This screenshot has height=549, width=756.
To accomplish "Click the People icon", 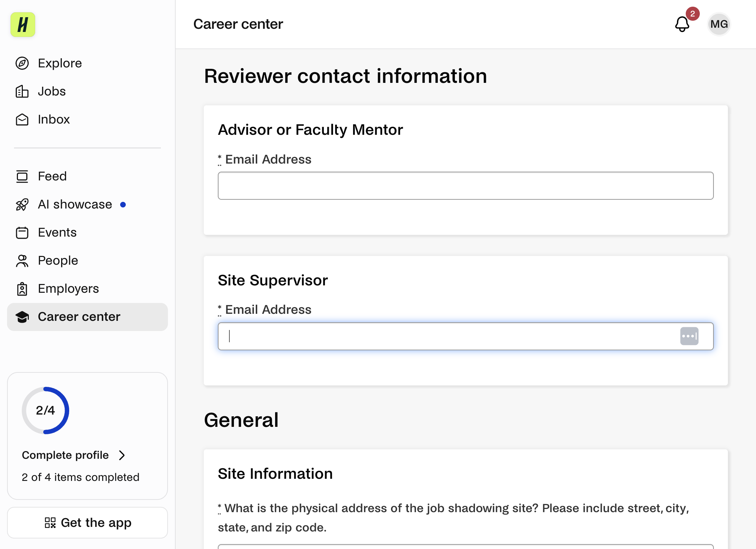I will (22, 260).
